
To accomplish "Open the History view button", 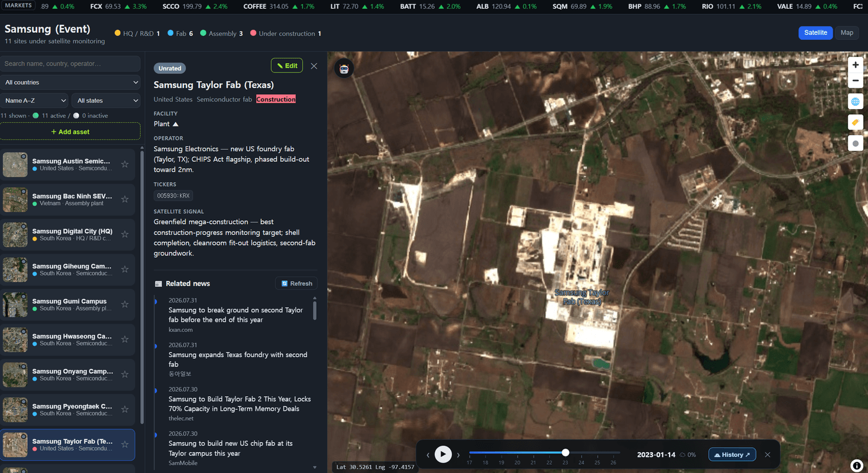I will click(732, 454).
